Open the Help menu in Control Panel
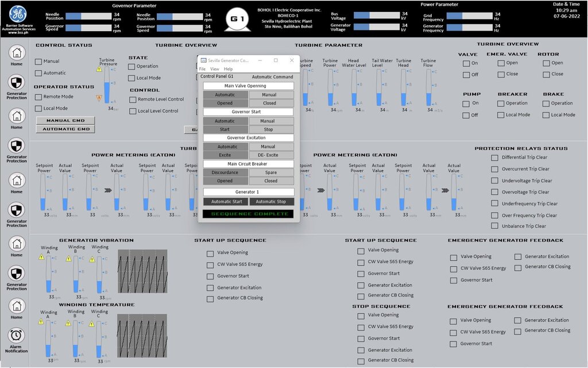This screenshot has width=588, height=368. click(x=228, y=69)
